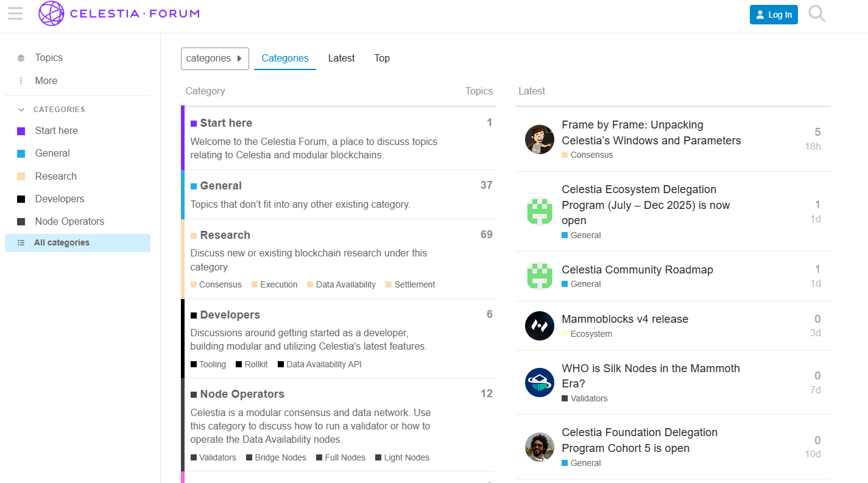Image resolution: width=868 pixels, height=483 pixels.
Task: Open topic Frame by Frame: Unpacking Celestia's Windows
Action: (651, 133)
